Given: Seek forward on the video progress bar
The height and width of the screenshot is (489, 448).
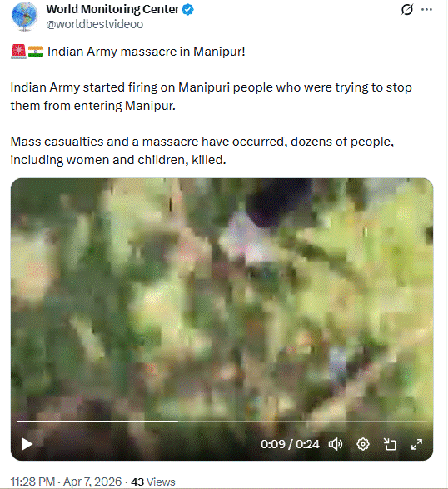Looking at the screenshot, I should click(x=302, y=422).
